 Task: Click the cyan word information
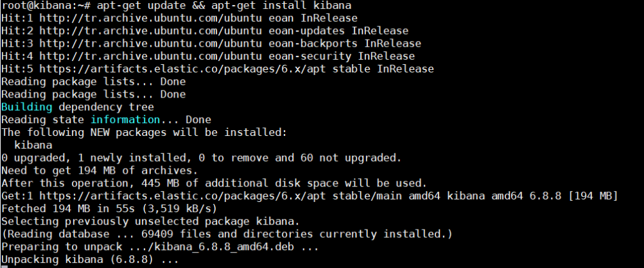tap(125, 120)
